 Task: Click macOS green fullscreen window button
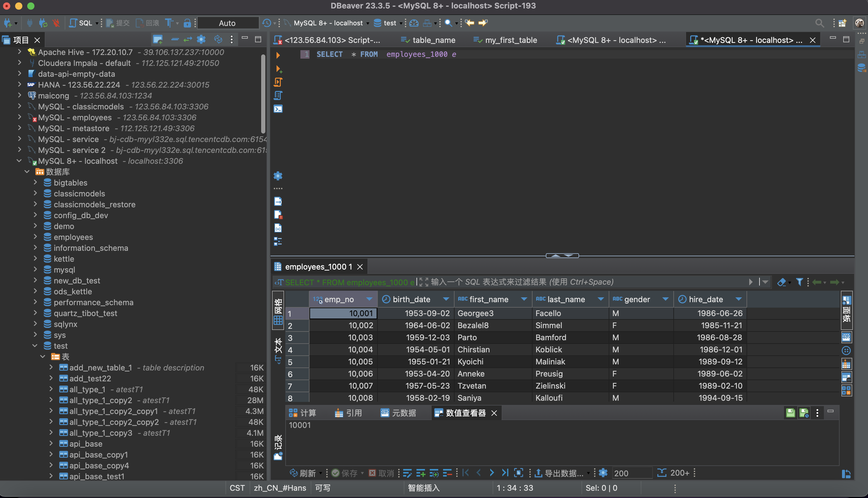coord(31,6)
